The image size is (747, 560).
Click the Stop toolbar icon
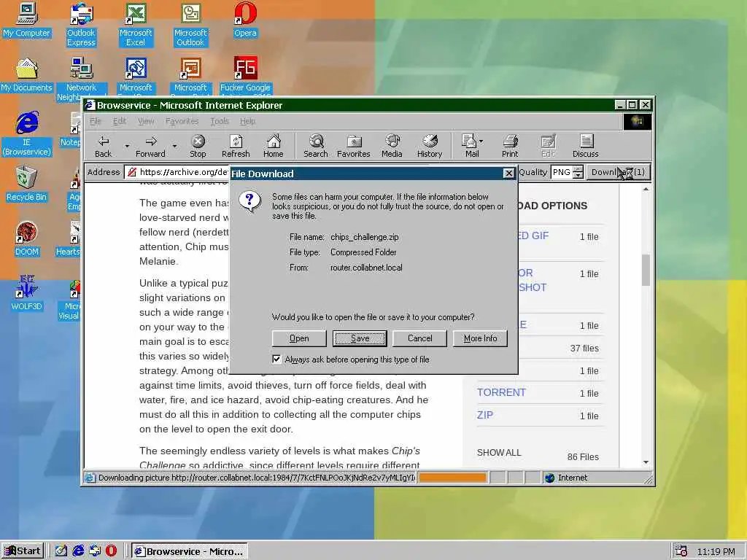point(198,146)
